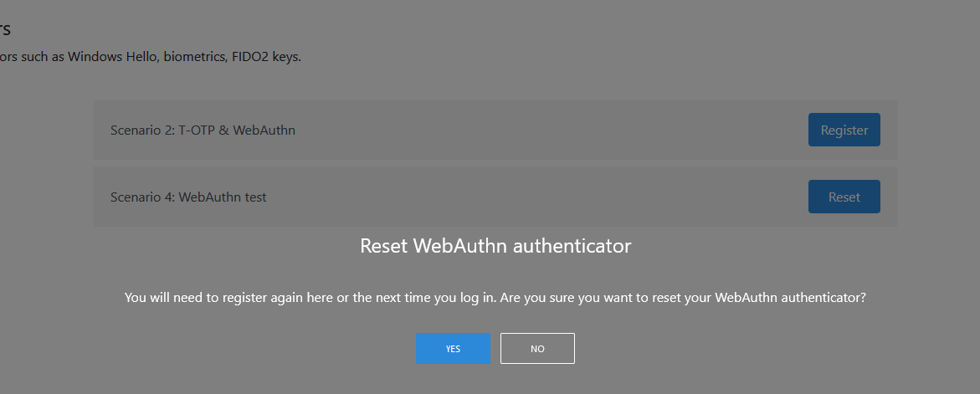Select the 'Scenario 4: WebAuthn test' label
This screenshot has height=394, width=980.
(188, 197)
